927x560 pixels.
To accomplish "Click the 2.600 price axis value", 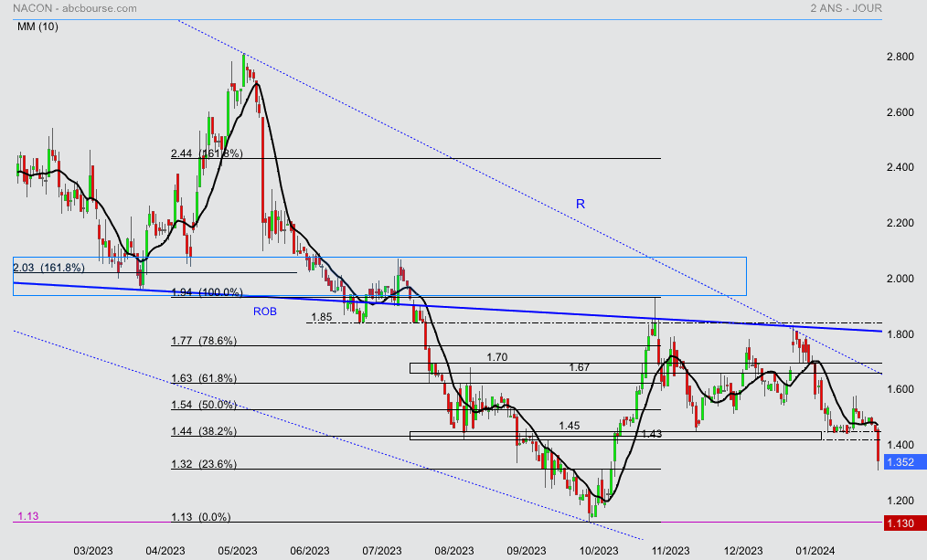I will (x=900, y=112).
